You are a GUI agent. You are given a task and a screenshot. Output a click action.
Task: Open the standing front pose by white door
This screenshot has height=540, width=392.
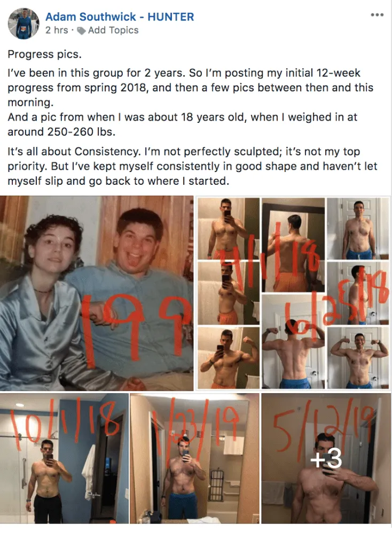coord(358,229)
